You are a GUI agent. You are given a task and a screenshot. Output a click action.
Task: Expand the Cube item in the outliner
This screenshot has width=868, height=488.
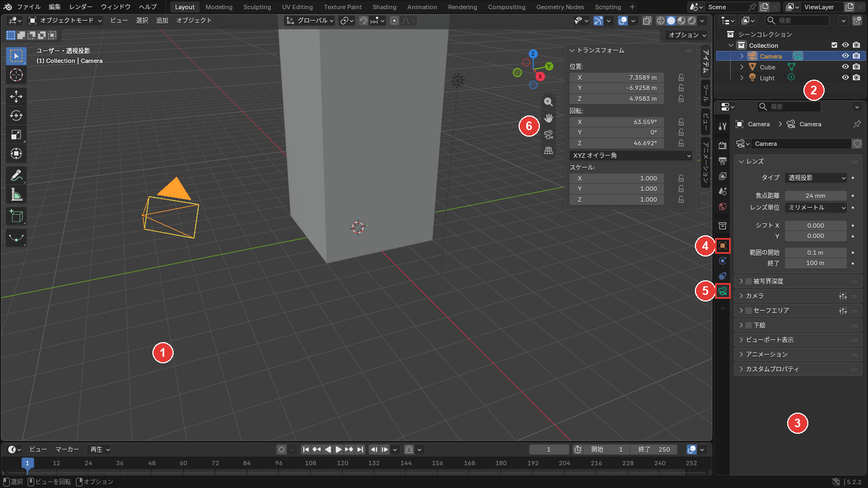pyautogui.click(x=742, y=67)
